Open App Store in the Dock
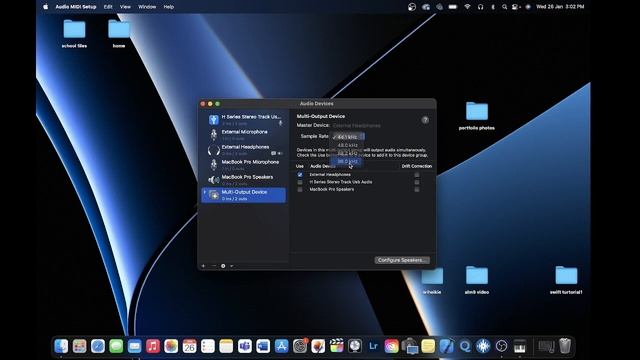Image resolution: width=640 pixels, height=360 pixels. (x=282, y=346)
